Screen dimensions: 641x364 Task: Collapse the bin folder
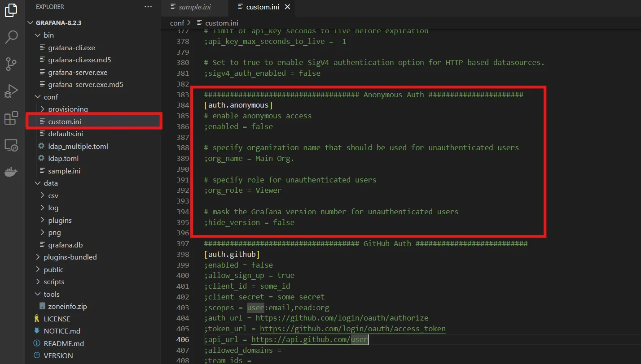tap(37, 35)
